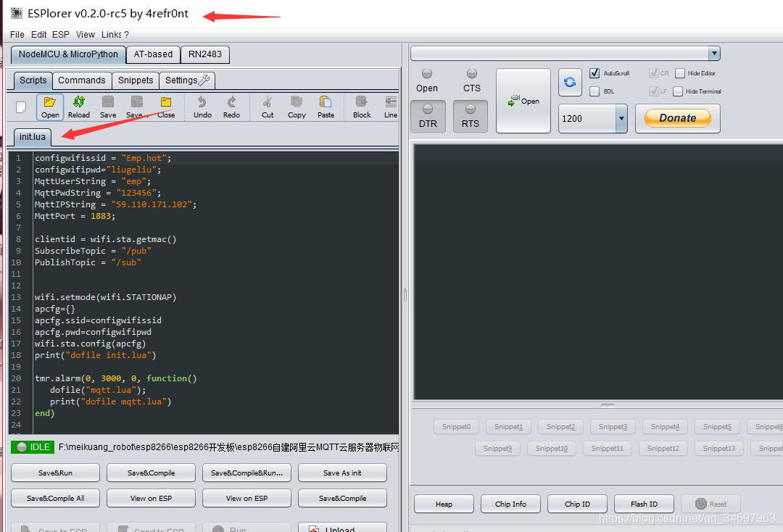Screen dimensions: 783x532
Task: Click the Chip Info button
Action: pyautogui.click(x=510, y=504)
